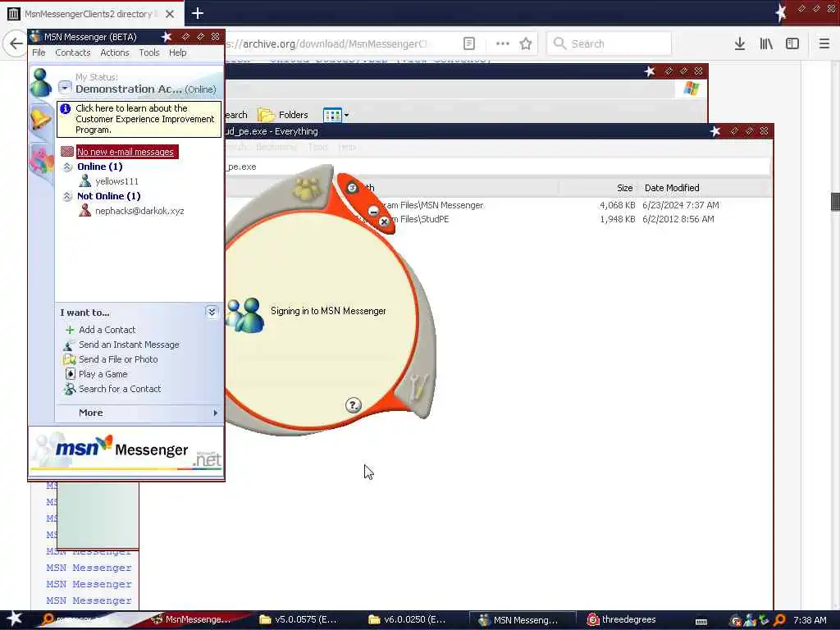Click the people group icon on threedegrees window

[x=307, y=188]
